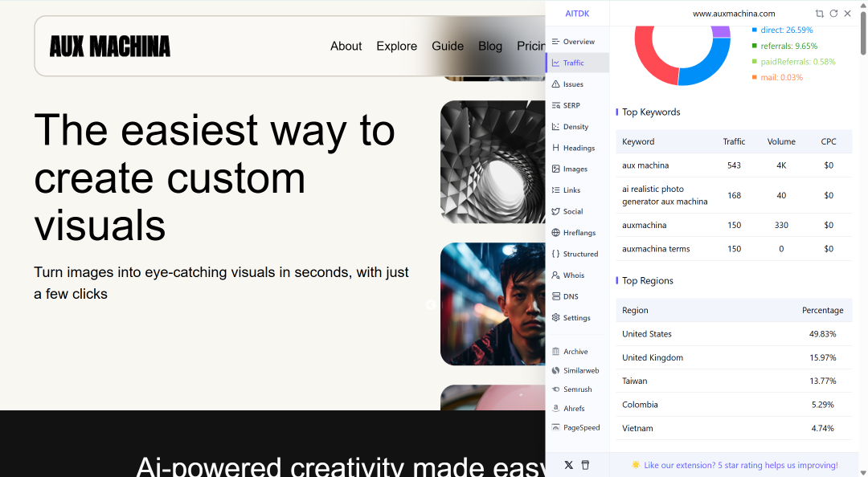Click the Colombia region row

click(734, 405)
